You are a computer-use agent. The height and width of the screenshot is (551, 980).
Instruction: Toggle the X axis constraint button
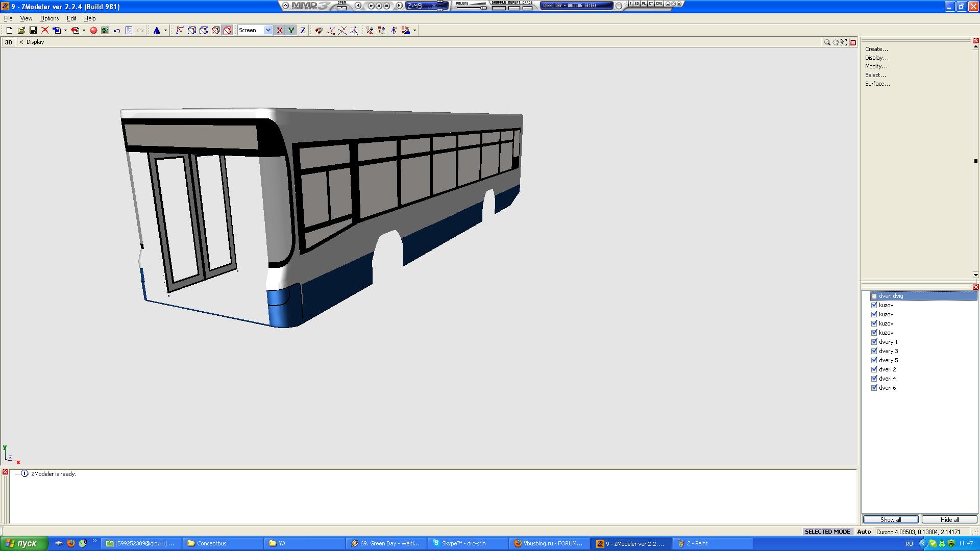280,31
